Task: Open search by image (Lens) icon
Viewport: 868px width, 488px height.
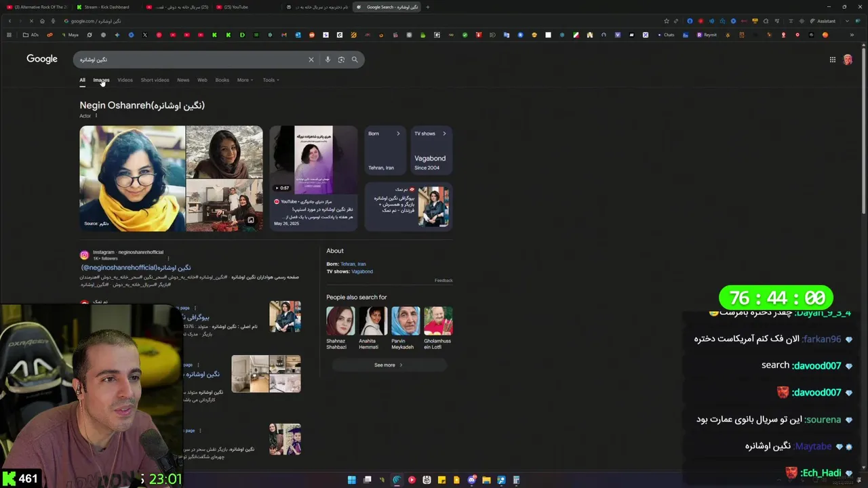Action: click(x=341, y=60)
